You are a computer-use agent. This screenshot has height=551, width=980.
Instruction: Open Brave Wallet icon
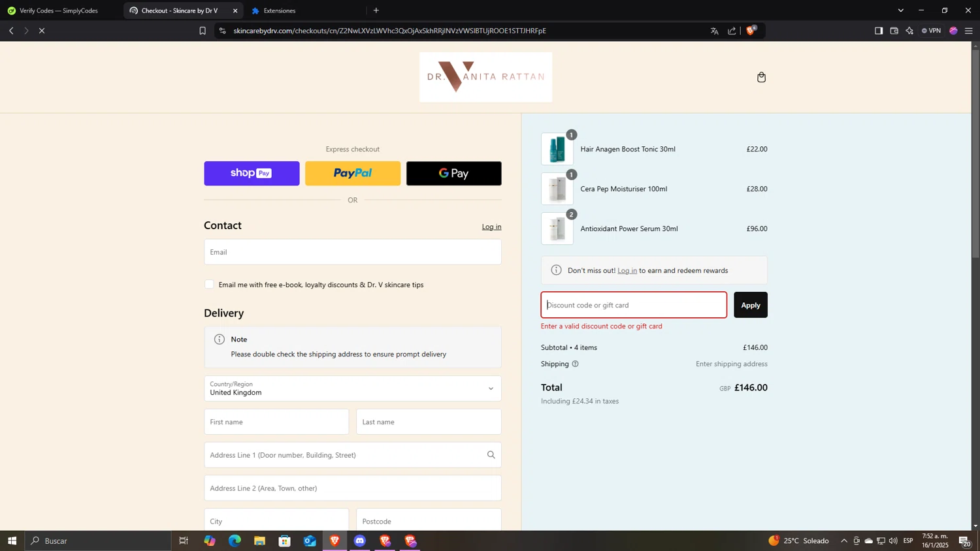(894, 31)
